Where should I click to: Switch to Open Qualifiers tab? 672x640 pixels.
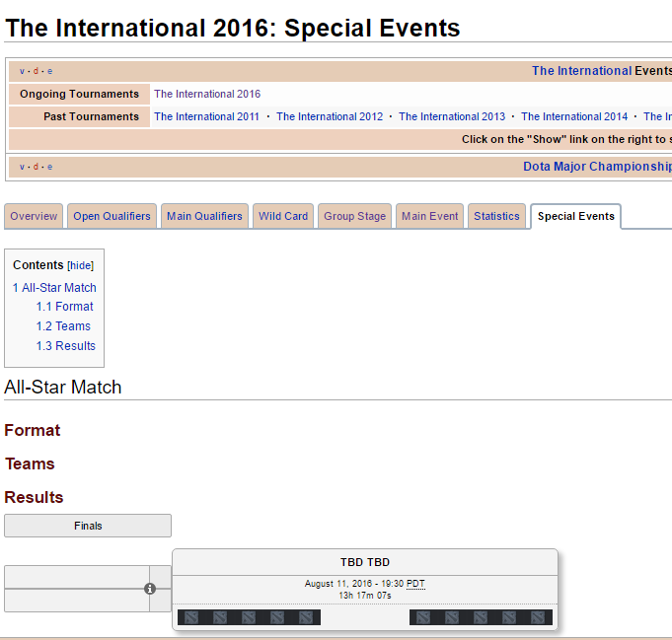point(112,216)
